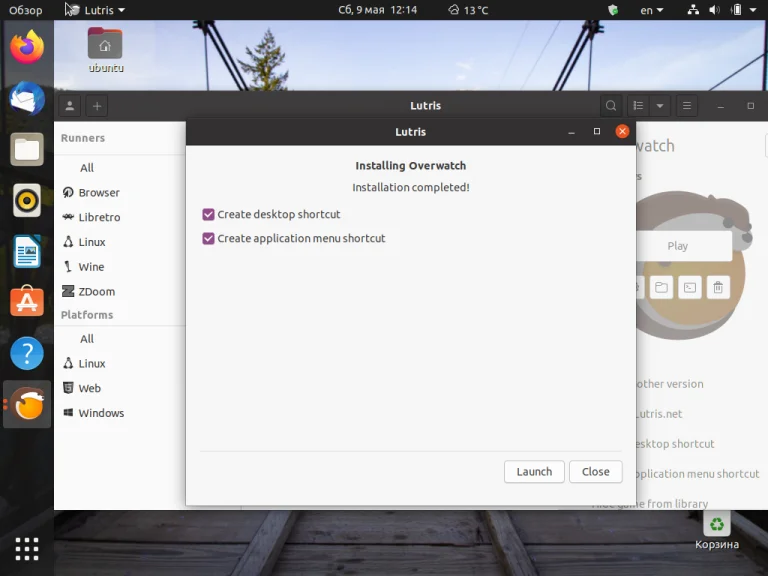Open the clock and calendar in top bar
The width and height of the screenshot is (768, 576).
point(377,10)
